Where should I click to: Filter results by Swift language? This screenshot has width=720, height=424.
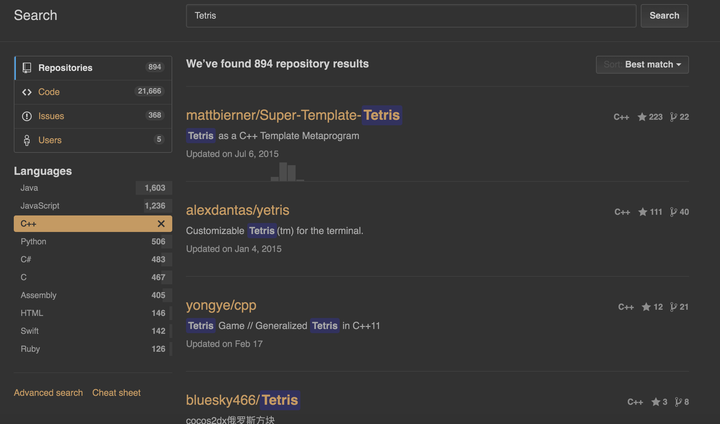point(93,331)
